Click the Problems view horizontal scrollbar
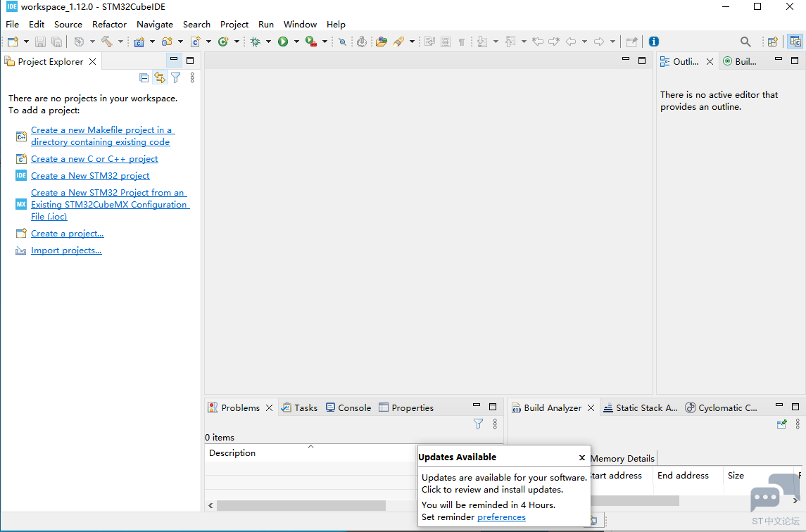 click(x=301, y=506)
